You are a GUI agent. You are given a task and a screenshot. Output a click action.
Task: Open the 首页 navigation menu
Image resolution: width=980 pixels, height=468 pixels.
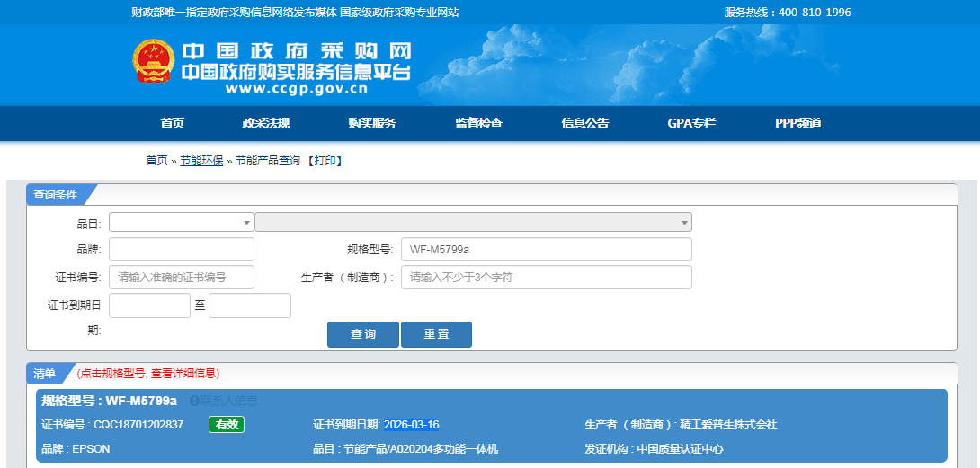172,123
